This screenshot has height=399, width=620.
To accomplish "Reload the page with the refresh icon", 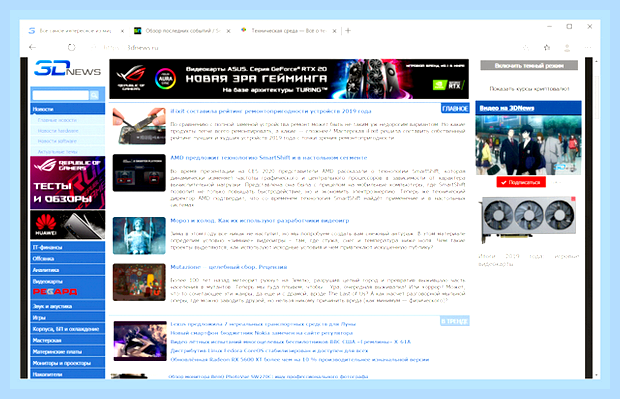I will (x=71, y=47).
